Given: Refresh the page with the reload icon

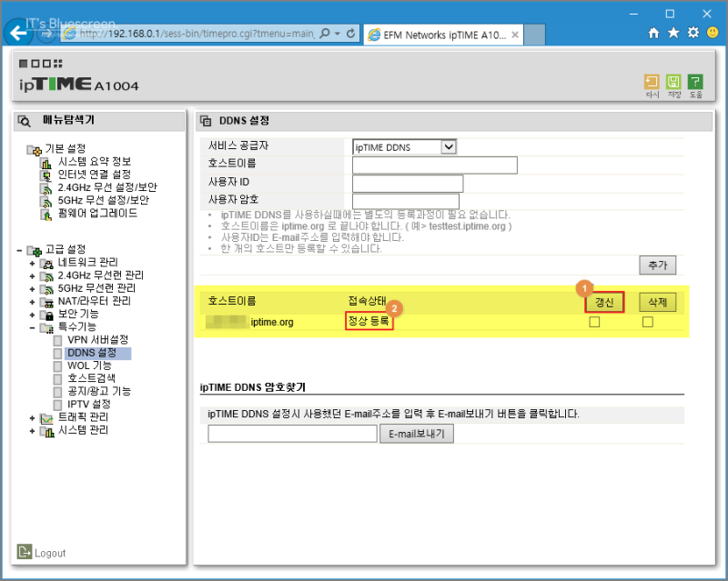Looking at the screenshot, I should click(x=351, y=34).
